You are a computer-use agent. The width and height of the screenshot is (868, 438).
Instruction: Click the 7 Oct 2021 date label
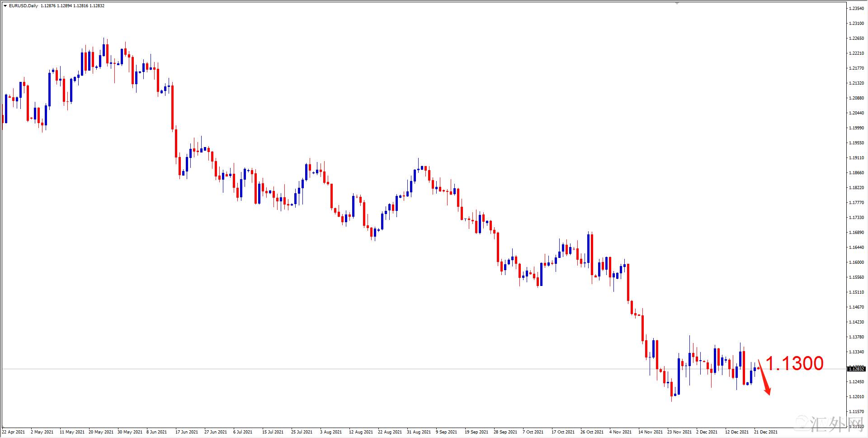click(533, 432)
